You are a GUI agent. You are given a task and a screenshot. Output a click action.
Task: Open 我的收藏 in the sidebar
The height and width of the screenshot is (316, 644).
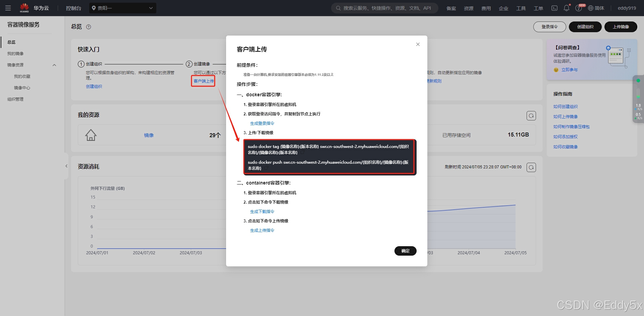coord(22,76)
